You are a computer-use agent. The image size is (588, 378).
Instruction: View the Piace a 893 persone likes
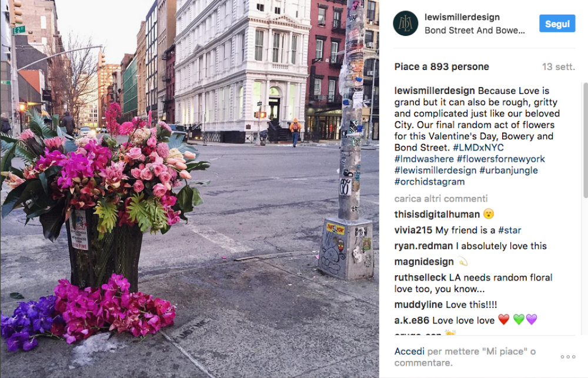tap(442, 67)
